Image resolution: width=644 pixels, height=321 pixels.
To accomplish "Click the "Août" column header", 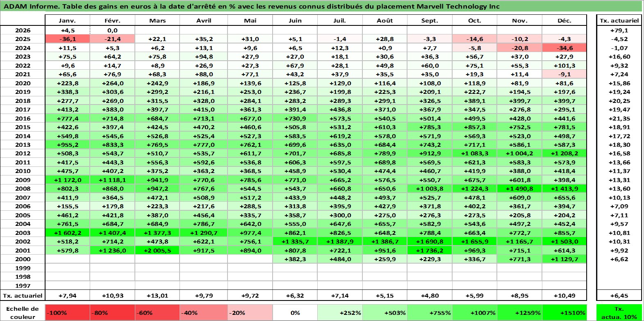I will (385, 20).
